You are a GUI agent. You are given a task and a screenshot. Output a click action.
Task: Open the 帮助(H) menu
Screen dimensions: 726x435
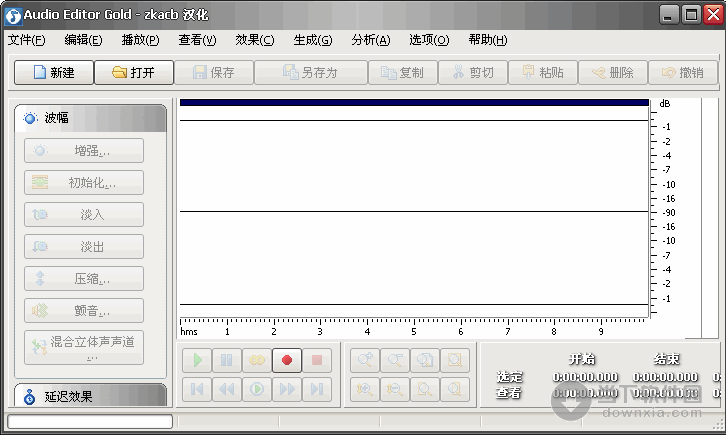(487, 40)
